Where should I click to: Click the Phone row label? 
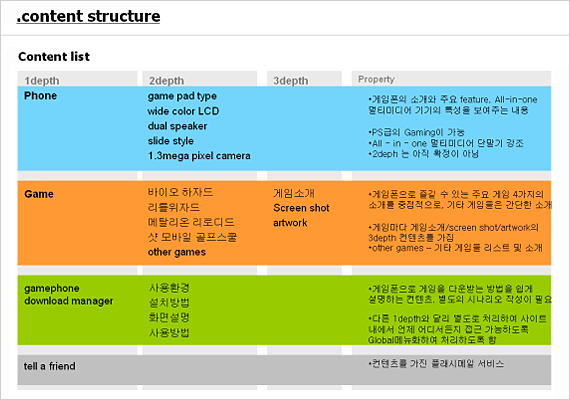[40, 96]
